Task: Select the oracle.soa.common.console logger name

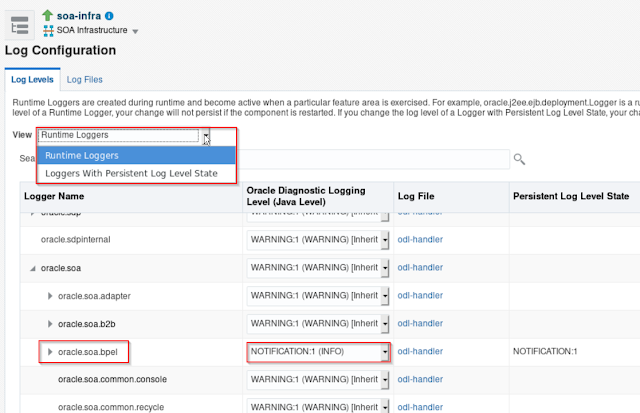Action: (112, 380)
